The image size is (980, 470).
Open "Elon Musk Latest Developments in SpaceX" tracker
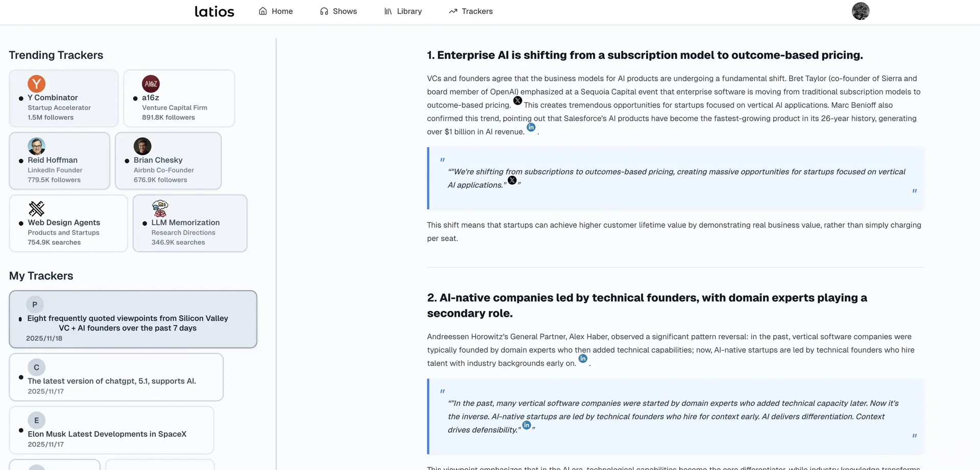tap(111, 430)
